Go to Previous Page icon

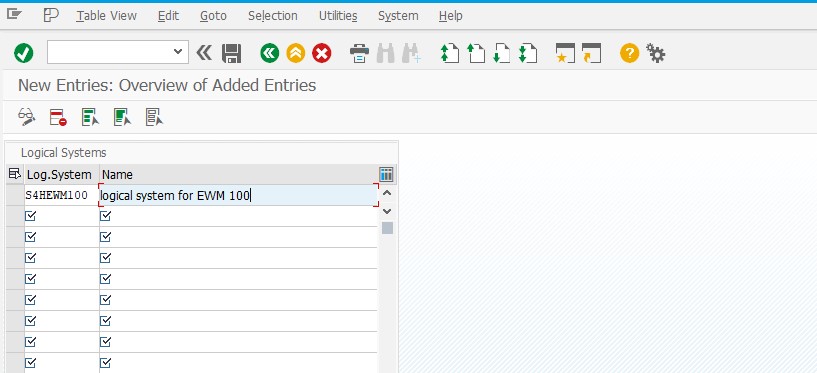[476, 53]
